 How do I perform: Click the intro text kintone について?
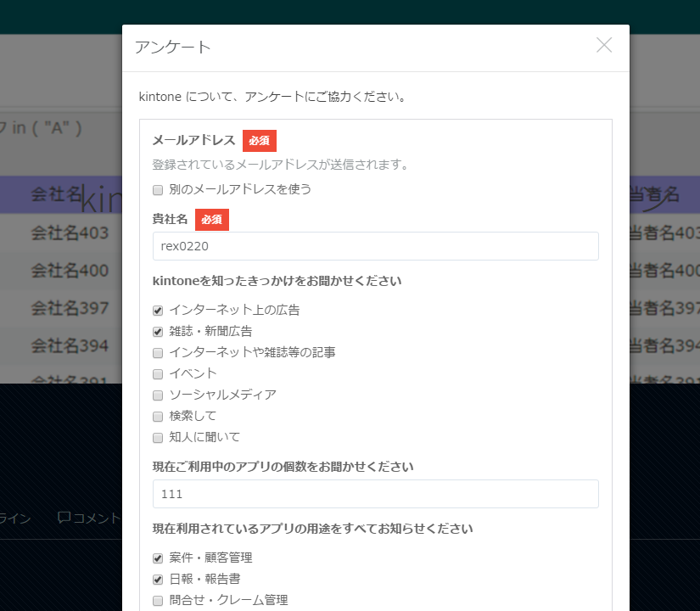click(x=272, y=97)
